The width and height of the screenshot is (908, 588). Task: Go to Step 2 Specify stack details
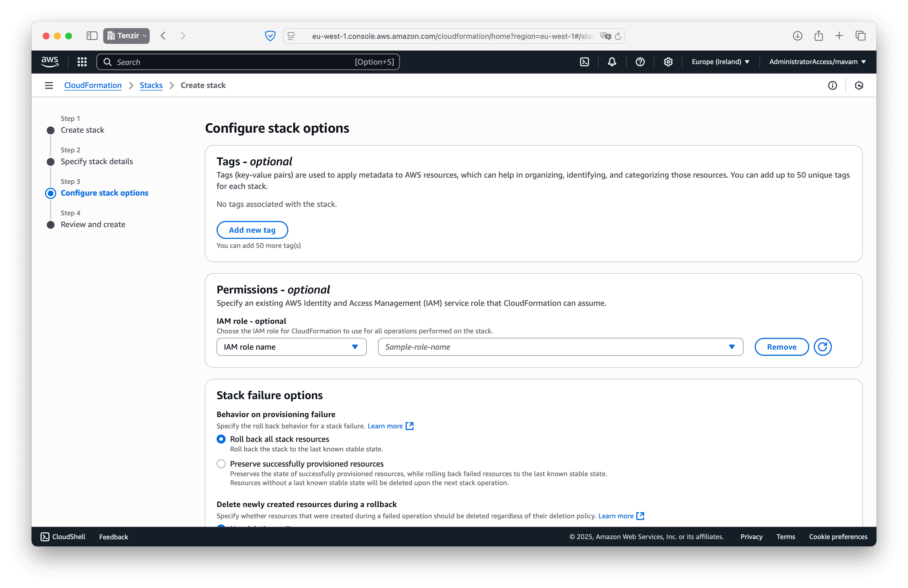pyautogui.click(x=96, y=161)
